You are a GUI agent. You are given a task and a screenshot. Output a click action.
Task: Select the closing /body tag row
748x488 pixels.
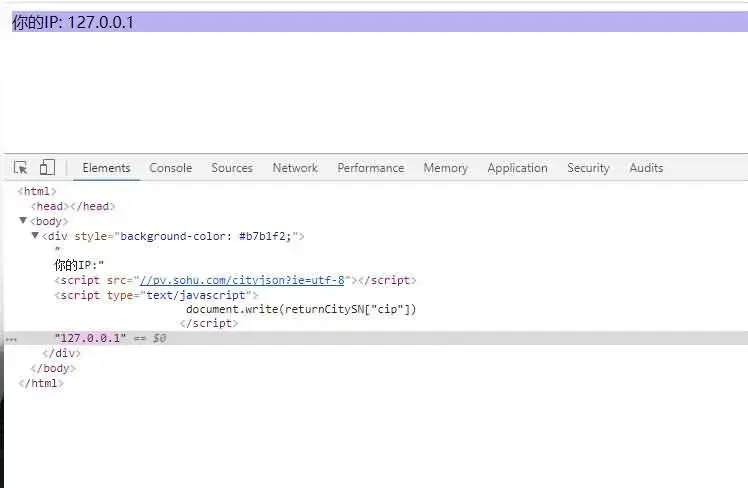pos(53,368)
